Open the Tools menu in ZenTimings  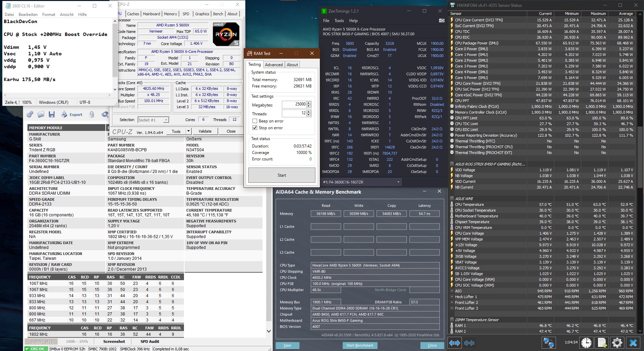pyautogui.click(x=339, y=21)
